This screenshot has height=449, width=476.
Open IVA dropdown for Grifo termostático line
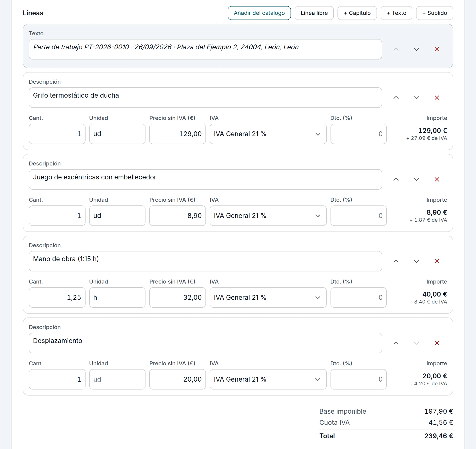tap(268, 134)
